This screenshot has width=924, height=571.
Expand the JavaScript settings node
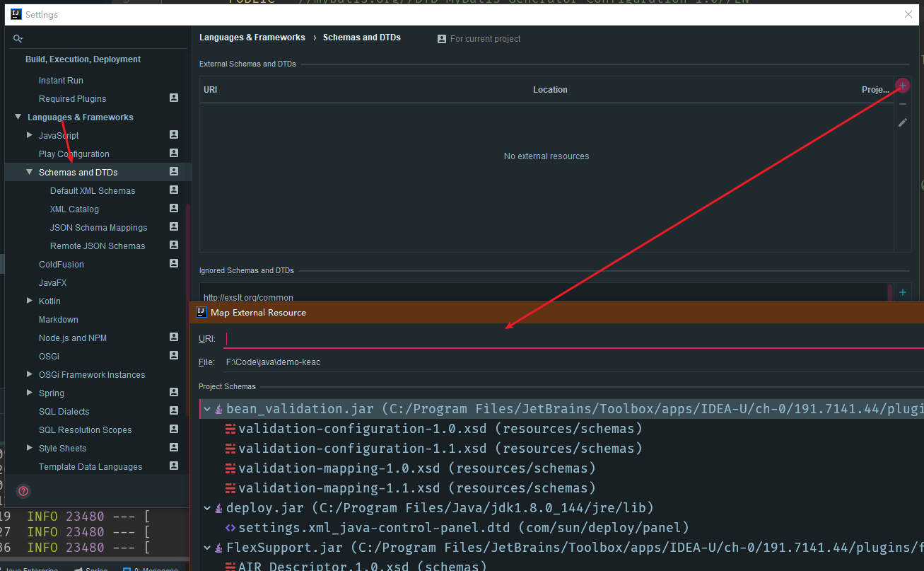pos(30,134)
